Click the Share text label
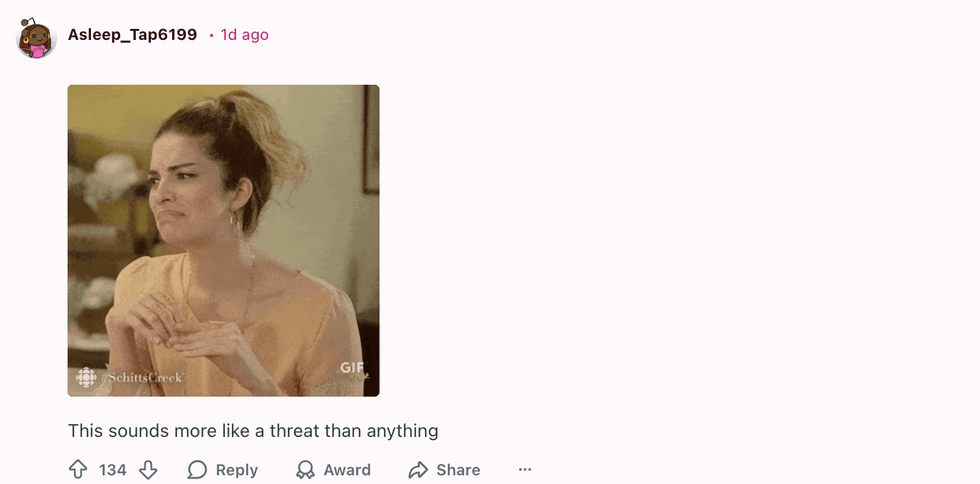The image size is (980, 484). pyautogui.click(x=458, y=470)
